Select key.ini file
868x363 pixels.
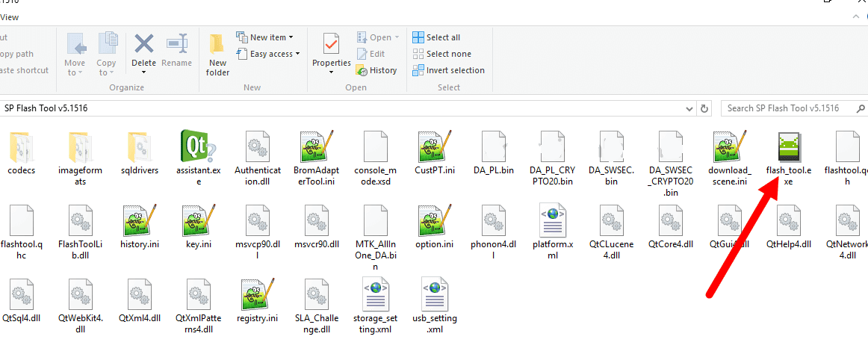tap(198, 227)
